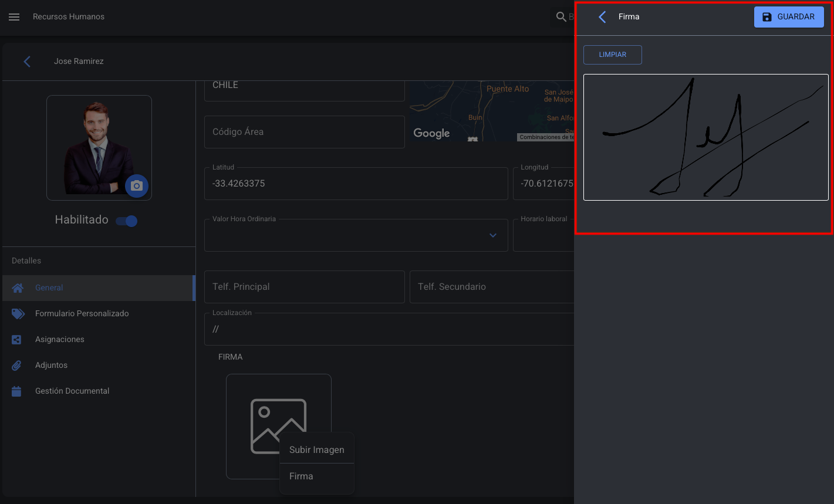Open the hamburger navigation menu
The height and width of the screenshot is (504, 834).
pos(14,17)
